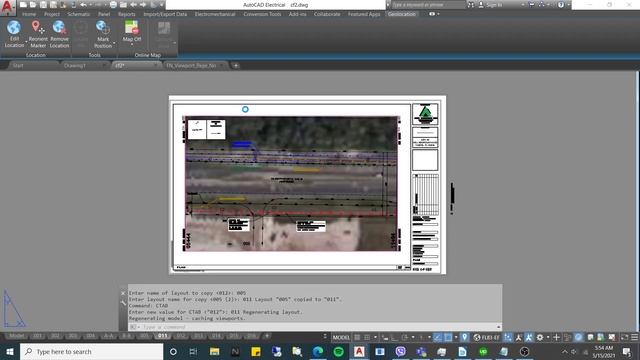Click the clean screen icon in status bar

[624, 337]
